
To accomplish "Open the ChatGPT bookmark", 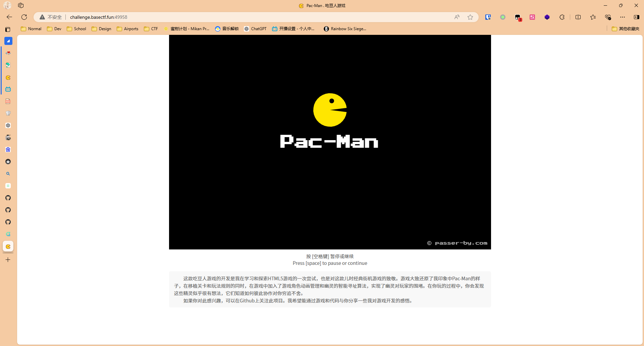I will [255, 29].
